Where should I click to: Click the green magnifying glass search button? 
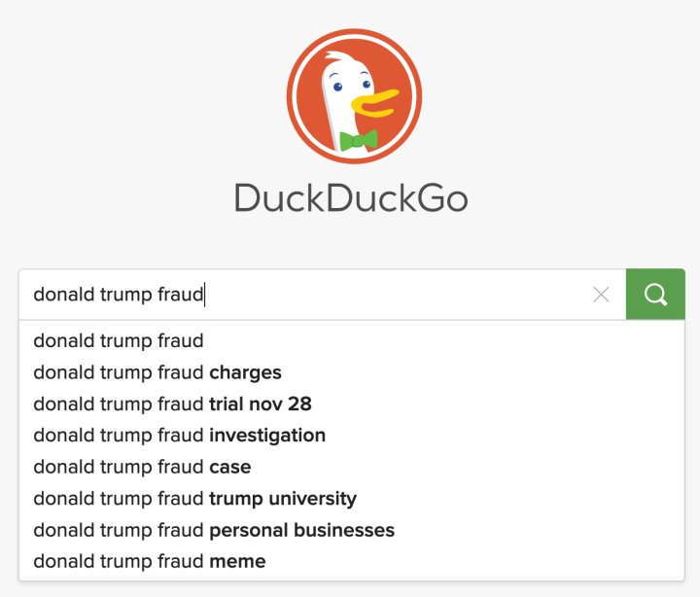pyautogui.click(x=655, y=295)
